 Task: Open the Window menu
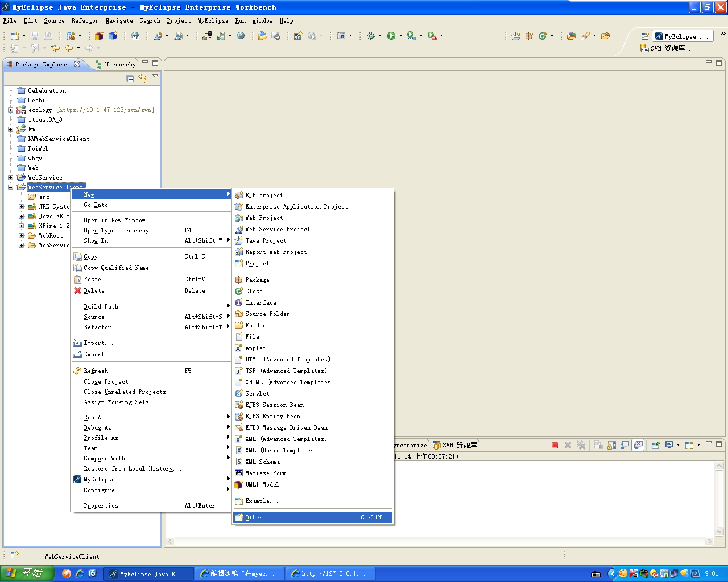[262, 21]
